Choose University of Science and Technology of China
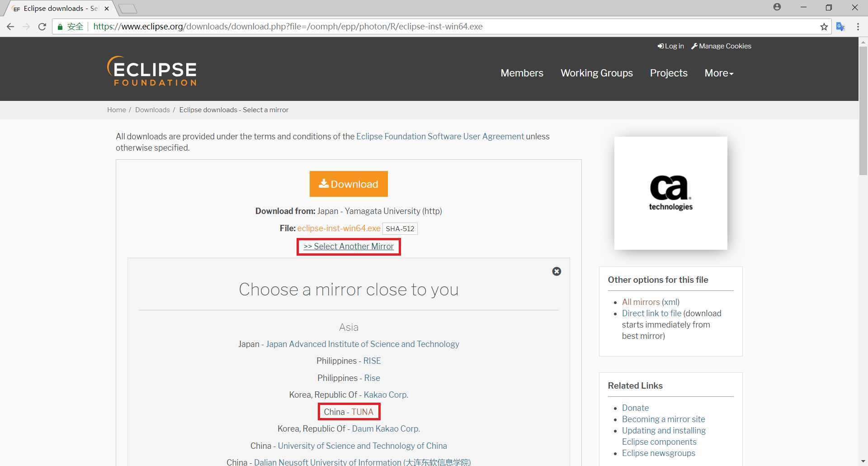The width and height of the screenshot is (868, 466). click(x=363, y=446)
